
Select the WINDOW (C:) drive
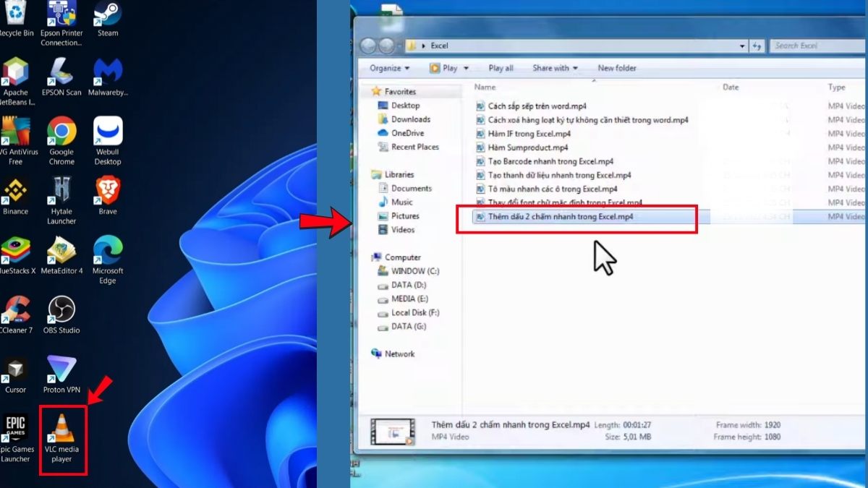[409, 271]
